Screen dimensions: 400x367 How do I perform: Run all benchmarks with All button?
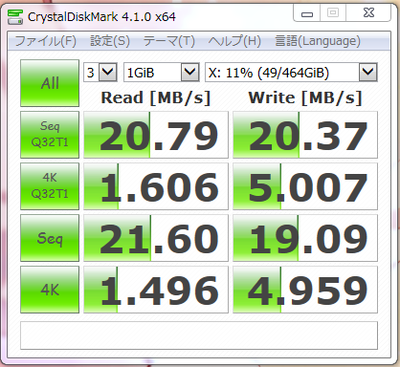click(50, 83)
